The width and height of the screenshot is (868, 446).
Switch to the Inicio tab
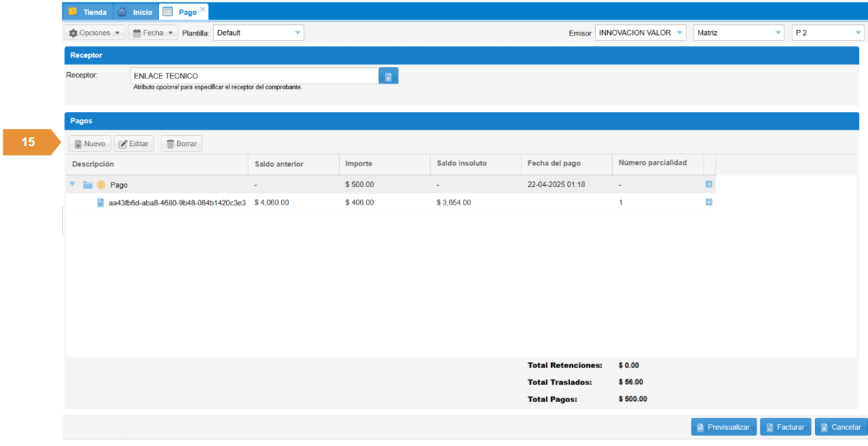pyautogui.click(x=135, y=12)
